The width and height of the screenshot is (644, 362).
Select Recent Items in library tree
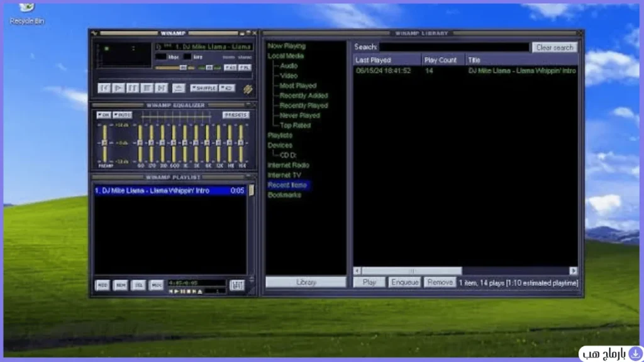click(x=287, y=185)
